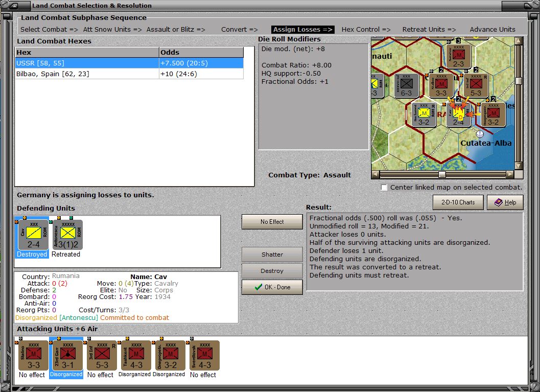
Task: Click 'Unmodified roll = 13, Modified = 21.' line
Action: tap(369, 226)
